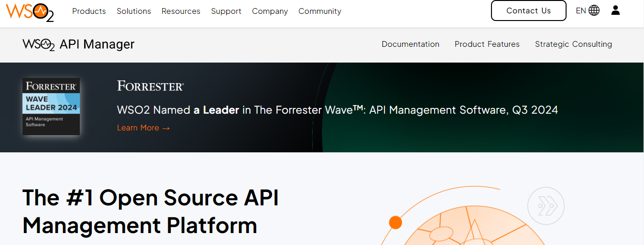
Task: Go to the Documentation link
Action: pos(410,44)
